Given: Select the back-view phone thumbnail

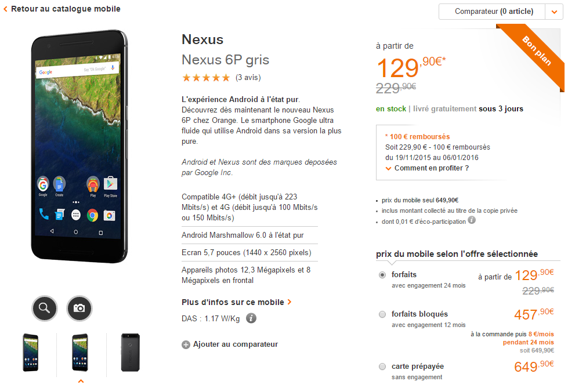Looking at the screenshot, I should tap(131, 352).
